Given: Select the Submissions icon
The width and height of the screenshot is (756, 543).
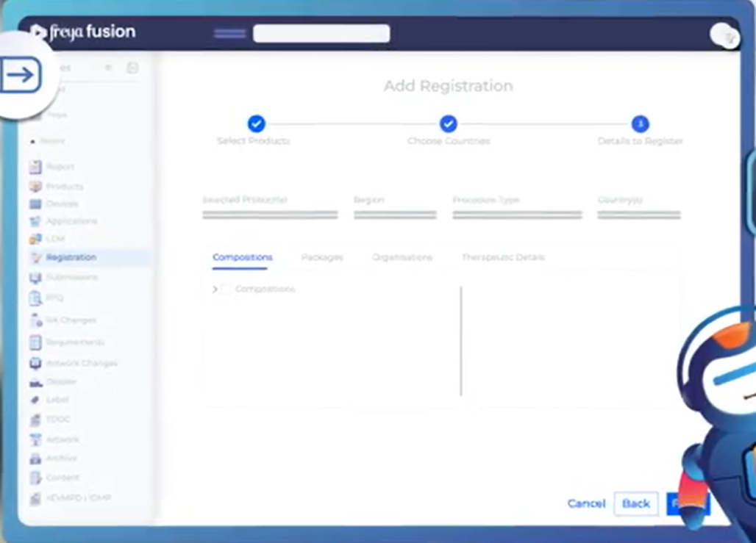Looking at the screenshot, I should [35, 277].
